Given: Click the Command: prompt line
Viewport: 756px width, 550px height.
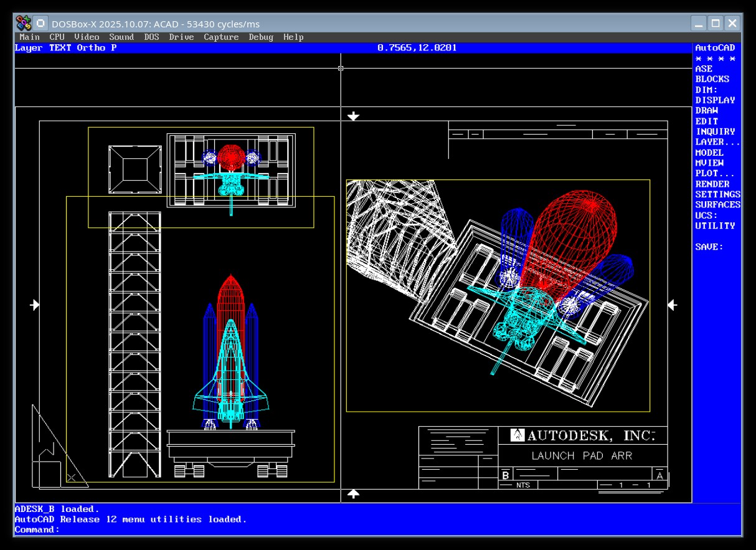Looking at the screenshot, I should (x=37, y=529).
